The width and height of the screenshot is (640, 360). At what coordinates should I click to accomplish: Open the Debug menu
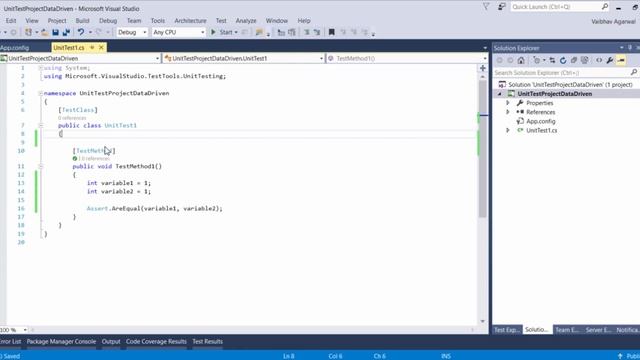pyautogui.click(x=108, y=20)
